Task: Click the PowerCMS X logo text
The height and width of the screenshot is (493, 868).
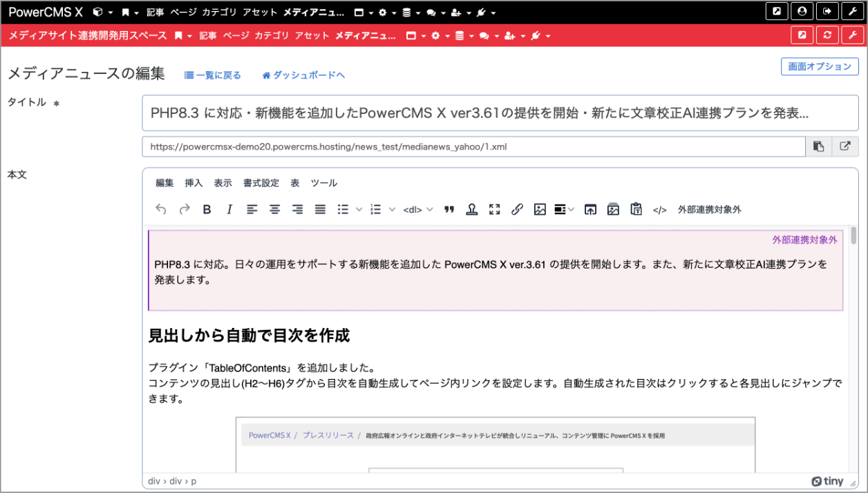Action: [x=46, y=12]
